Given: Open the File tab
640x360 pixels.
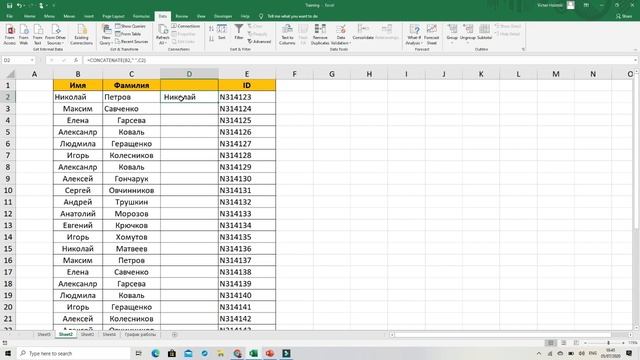Looking at the screenshot, I should click(x=9, y=16).
